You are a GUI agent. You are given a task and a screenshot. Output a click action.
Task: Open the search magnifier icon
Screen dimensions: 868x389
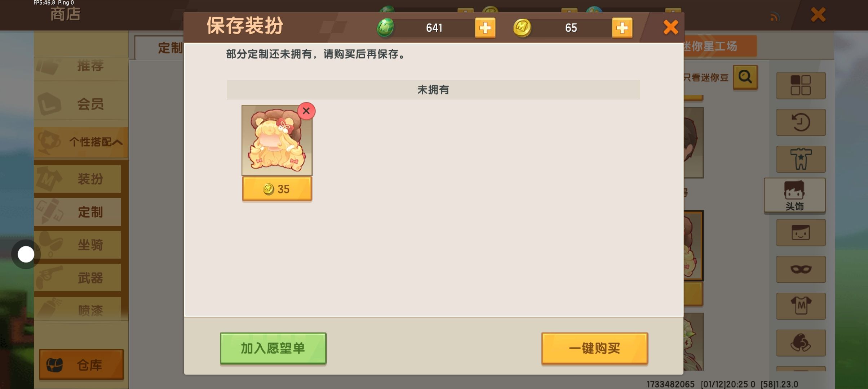pos(745,77)
